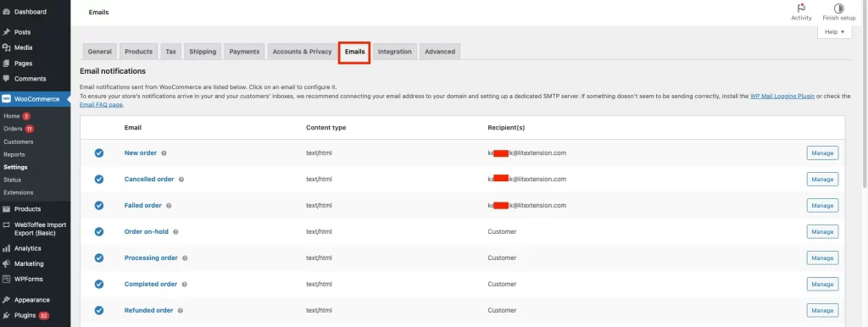Open the New order email link
The image size is (868, 327).
point(141,152)
